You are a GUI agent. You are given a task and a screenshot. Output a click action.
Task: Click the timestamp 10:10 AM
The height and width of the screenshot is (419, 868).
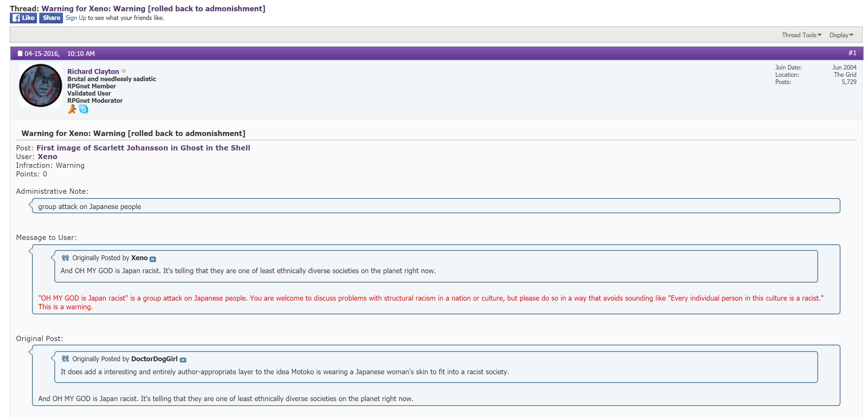(81, 54)
